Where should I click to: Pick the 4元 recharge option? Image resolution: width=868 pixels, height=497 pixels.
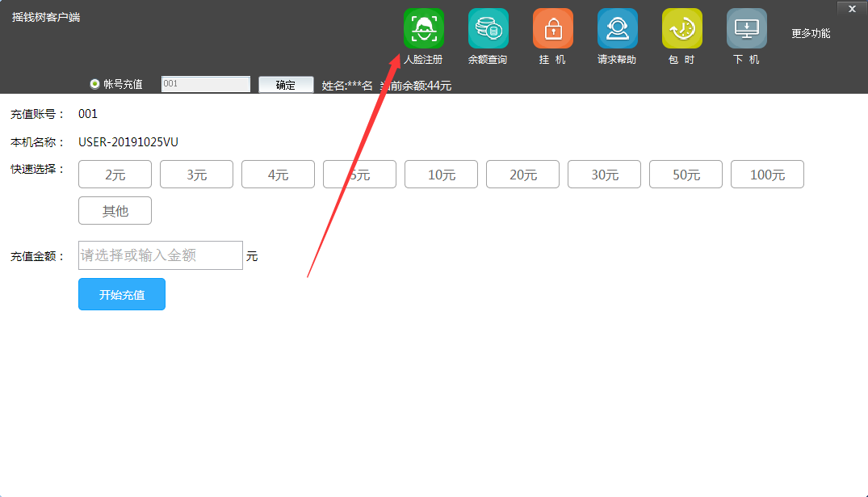278,175
